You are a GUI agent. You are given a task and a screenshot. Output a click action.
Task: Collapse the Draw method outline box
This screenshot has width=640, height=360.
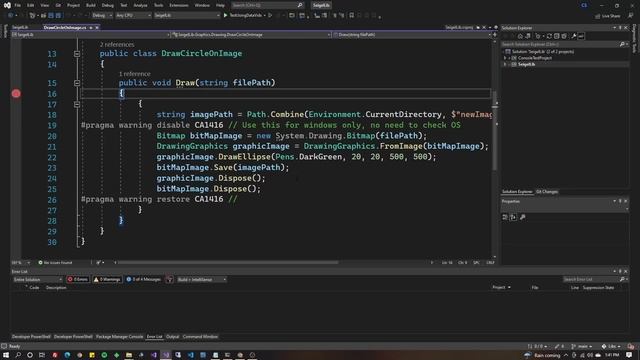pos(77,83)
